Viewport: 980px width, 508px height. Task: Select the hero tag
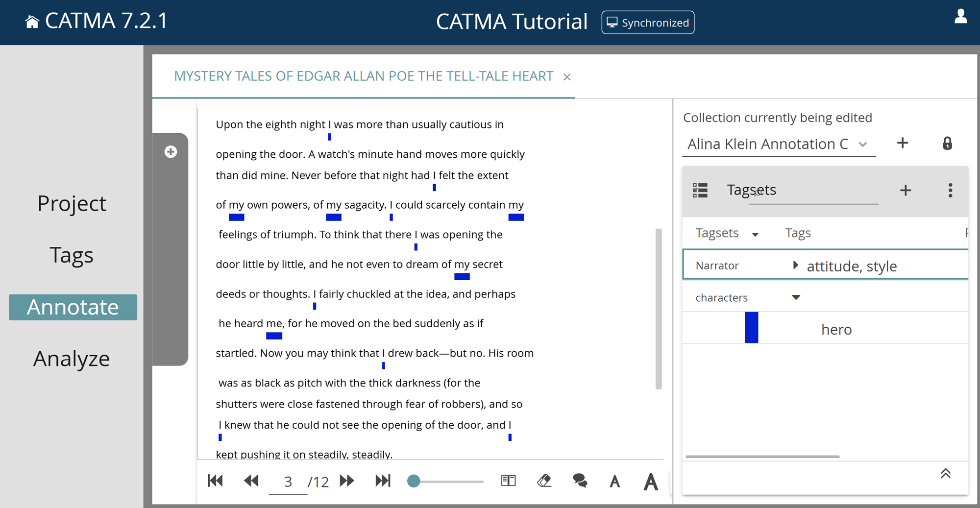point(836,330)
